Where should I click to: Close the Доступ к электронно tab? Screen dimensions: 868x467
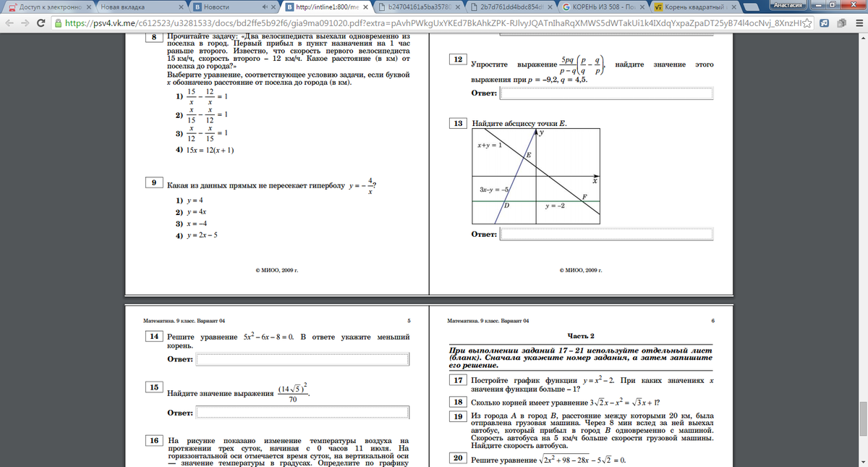(x=88, y=7)
